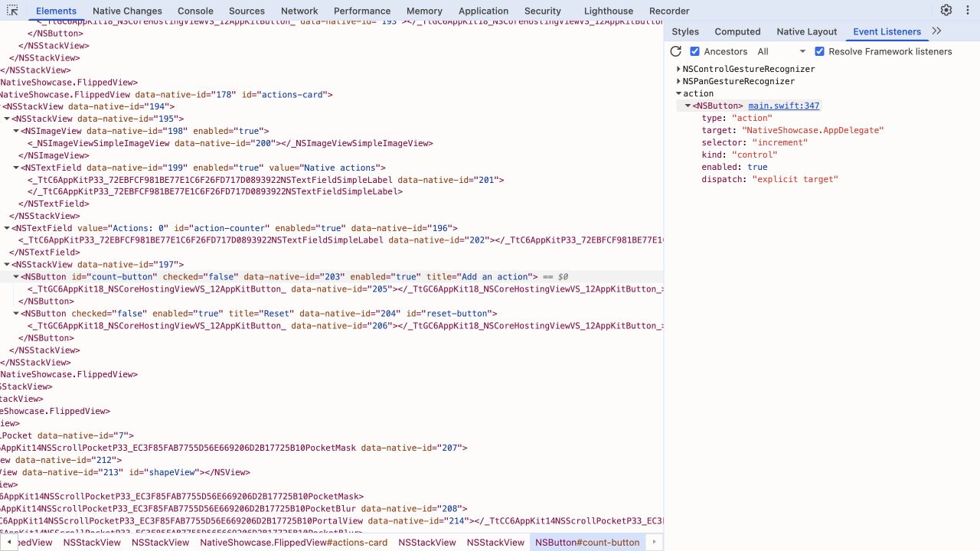Collapse the action listener group

(x=678, y=93)
